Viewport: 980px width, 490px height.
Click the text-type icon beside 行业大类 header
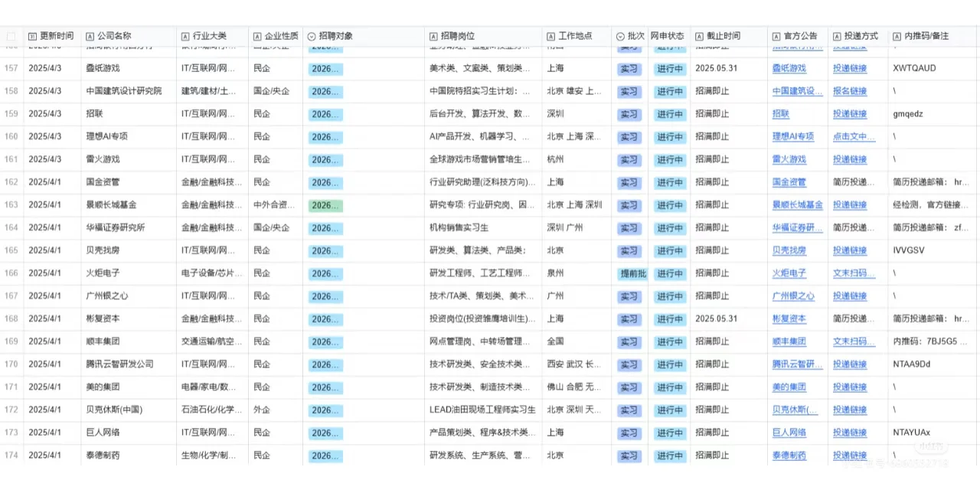pyautogui.click(x=185, y=36)
